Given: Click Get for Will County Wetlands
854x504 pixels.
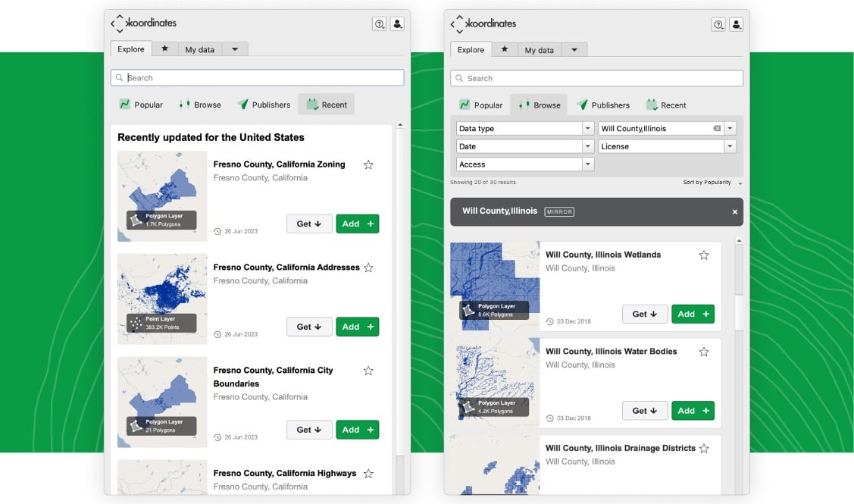Looking at the screenshot, I should [x=645, y=314].
